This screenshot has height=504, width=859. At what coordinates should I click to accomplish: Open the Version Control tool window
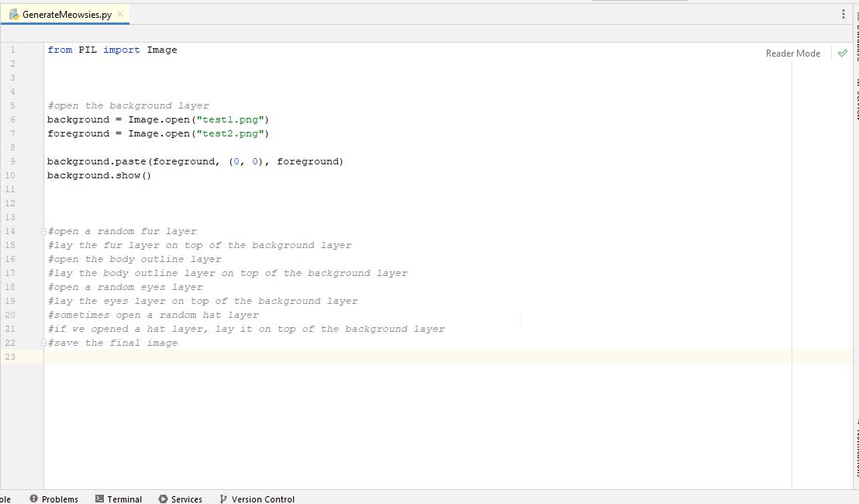(x=257, y=499)
